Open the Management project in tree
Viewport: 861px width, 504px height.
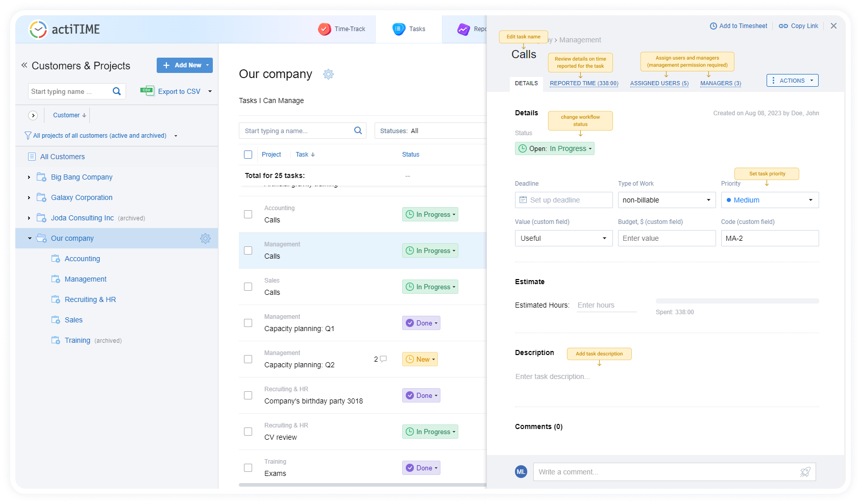pyautogui.click(x=86, y=279)
